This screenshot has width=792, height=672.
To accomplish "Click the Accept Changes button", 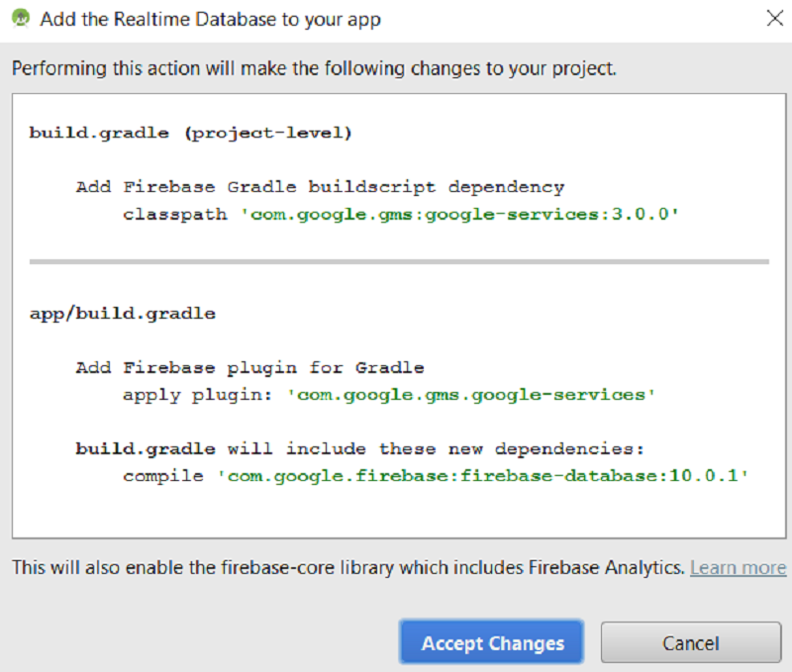I will pyautogui.click(x=492, y=642).
